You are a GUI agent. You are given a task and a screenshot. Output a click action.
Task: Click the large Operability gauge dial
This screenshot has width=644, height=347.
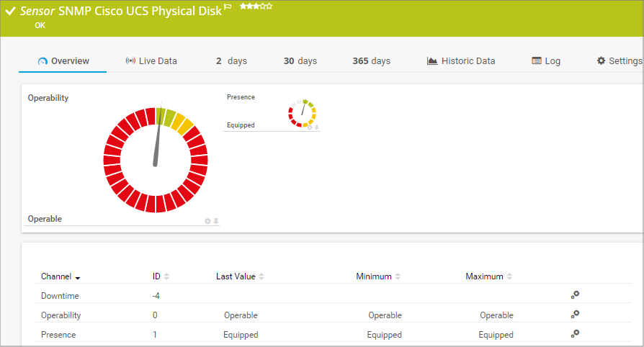coord(155,160)
